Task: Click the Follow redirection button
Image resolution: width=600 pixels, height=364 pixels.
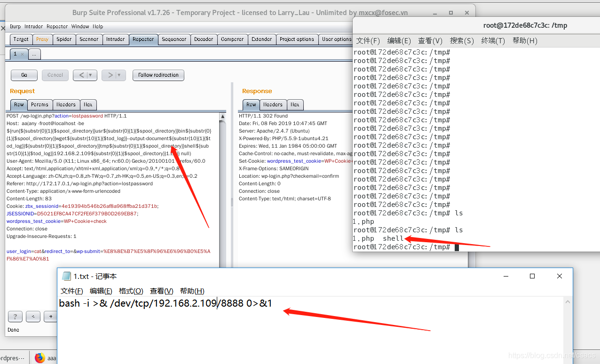Action: [x=158, y=75]
